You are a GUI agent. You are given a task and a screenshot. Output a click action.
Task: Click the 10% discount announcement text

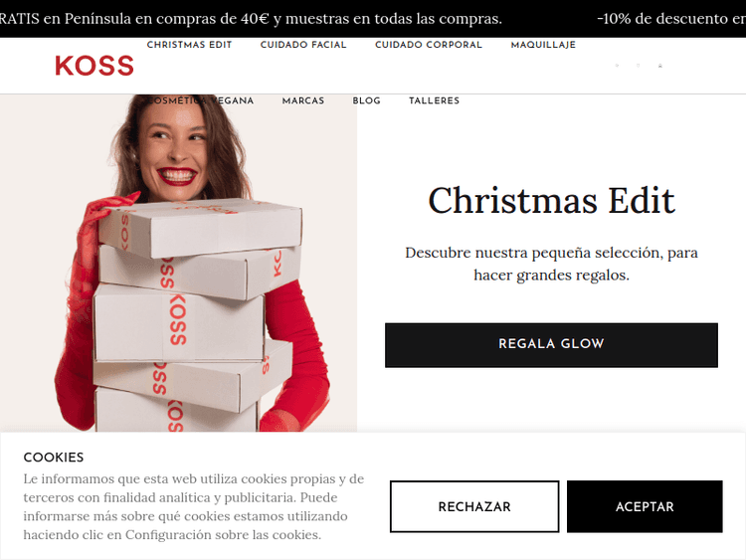(671, 19)
